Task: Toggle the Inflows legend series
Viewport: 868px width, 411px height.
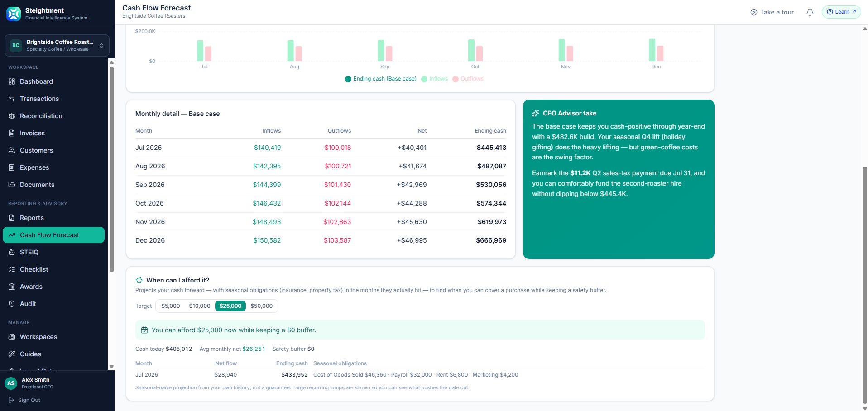Action: (434, 79)
